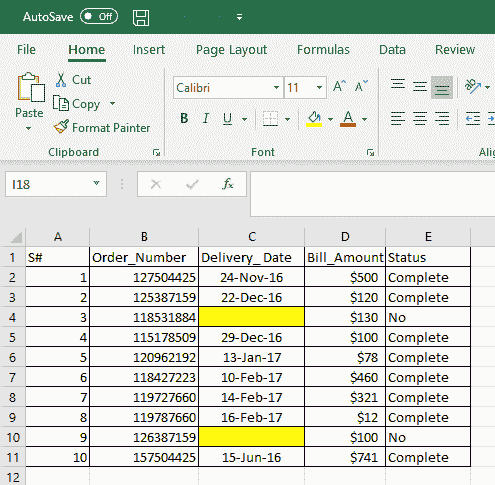Click the Cut scissors icon
This screenshot has height=485, width=495.
pos(61,80)
